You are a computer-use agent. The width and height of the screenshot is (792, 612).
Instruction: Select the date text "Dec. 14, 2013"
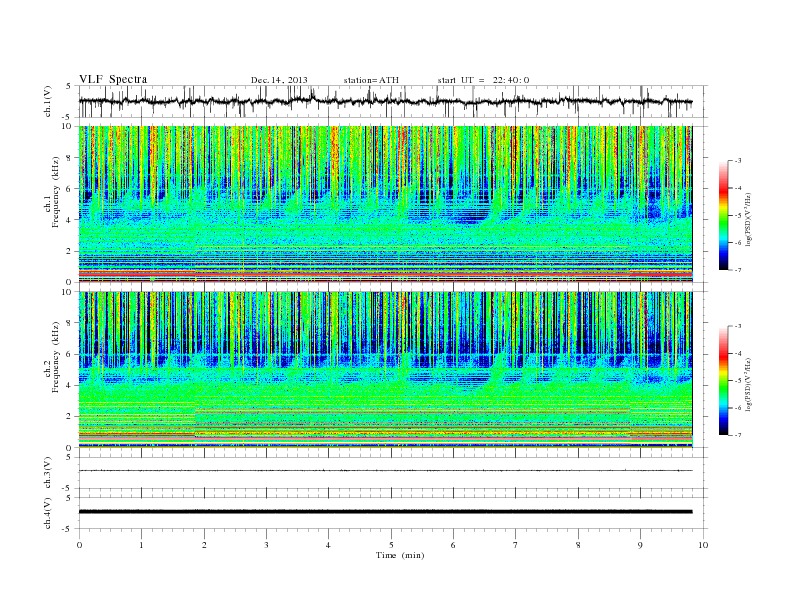pos(279,80)
